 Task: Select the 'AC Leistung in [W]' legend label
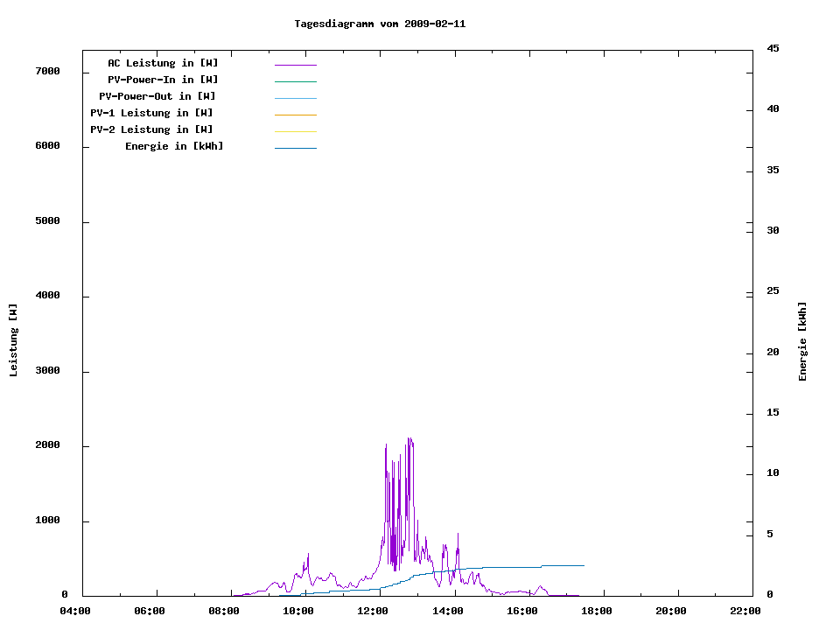click(x=163, y=63)
